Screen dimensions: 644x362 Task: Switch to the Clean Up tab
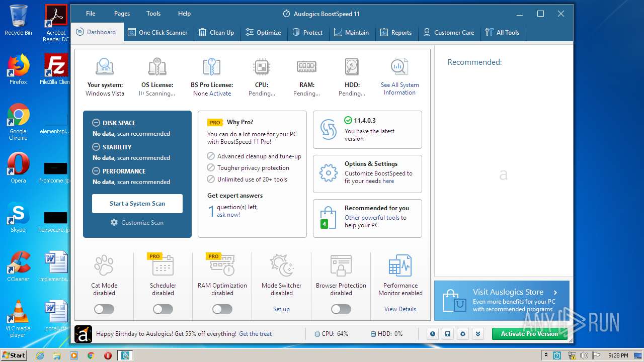[x=216, y=32]
